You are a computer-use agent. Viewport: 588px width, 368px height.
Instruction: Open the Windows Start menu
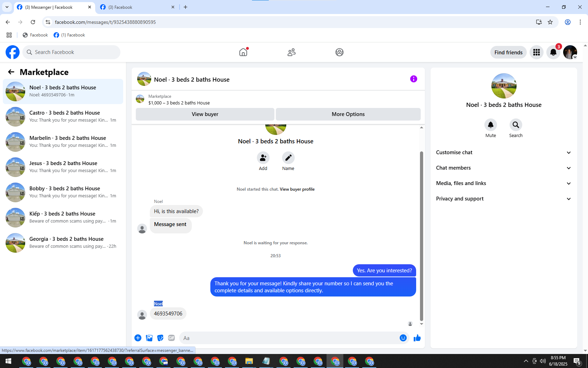(x=8, y=361)
